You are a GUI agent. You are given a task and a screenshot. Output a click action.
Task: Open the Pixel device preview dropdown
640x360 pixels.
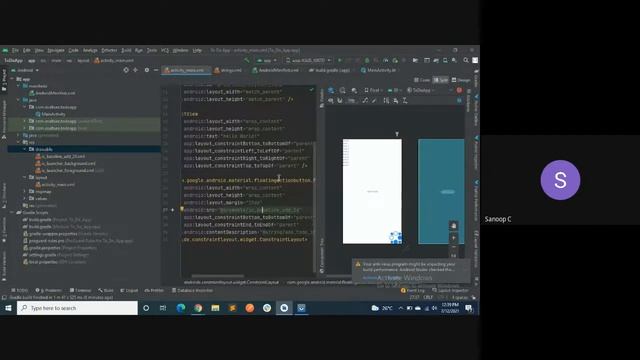pos(373,90)
